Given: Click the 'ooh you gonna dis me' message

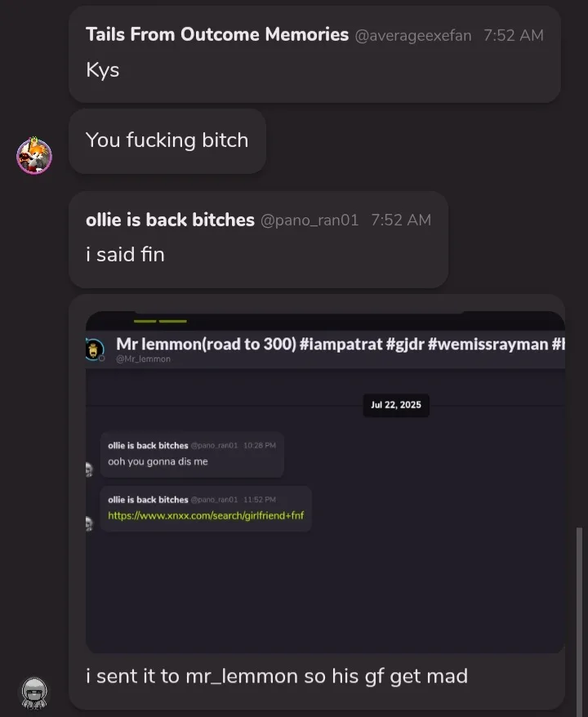Looking at the screenshot, I should coord(158,461).
